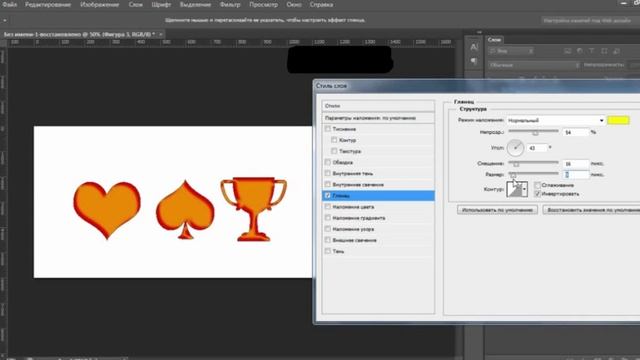The height and width of the screenshot is (360, 640).
Task: Open the Просмотр menu
Action: click(263, 5)
